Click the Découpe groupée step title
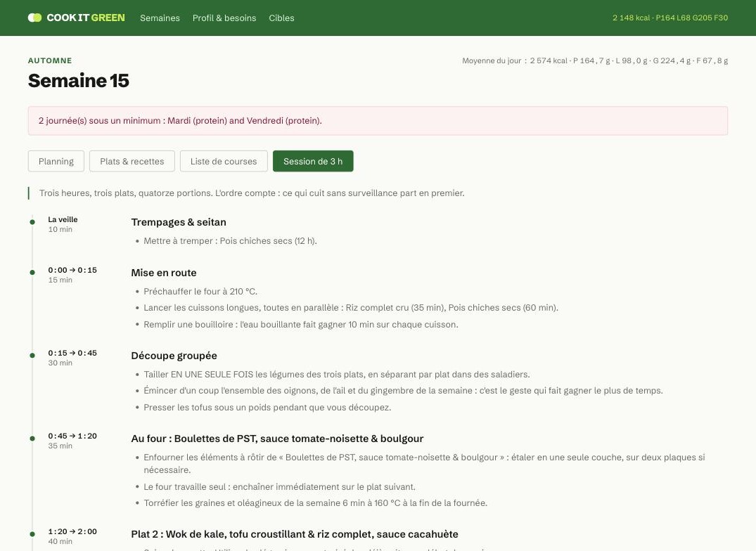The width and height of the screenshot is (756, 551). (x=174, y=356)
